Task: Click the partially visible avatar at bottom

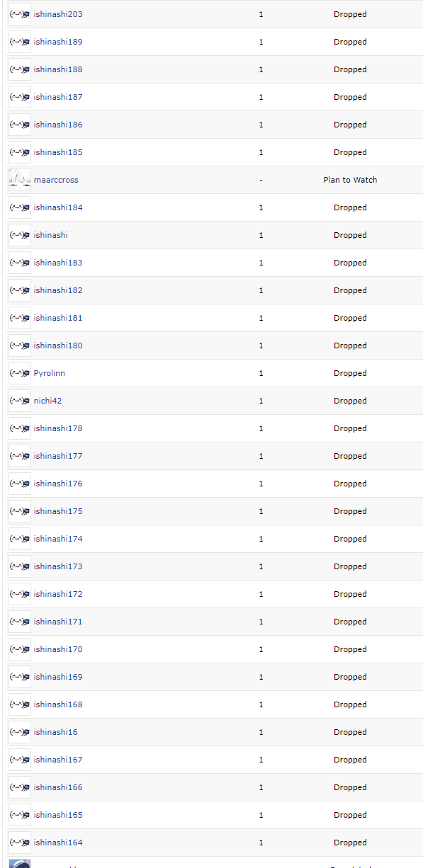Action: click(x=20, y=863)
